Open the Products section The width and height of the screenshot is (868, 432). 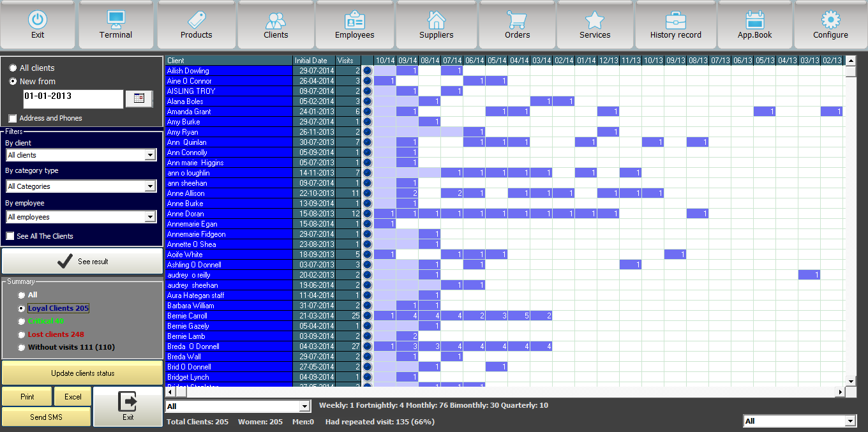(x=196, y=25)
